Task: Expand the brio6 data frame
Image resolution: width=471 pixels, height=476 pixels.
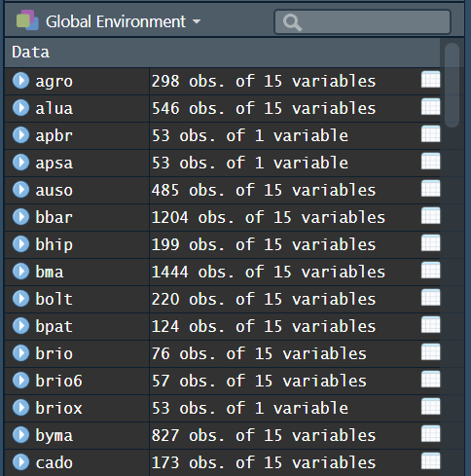Action: pos(21,381)
